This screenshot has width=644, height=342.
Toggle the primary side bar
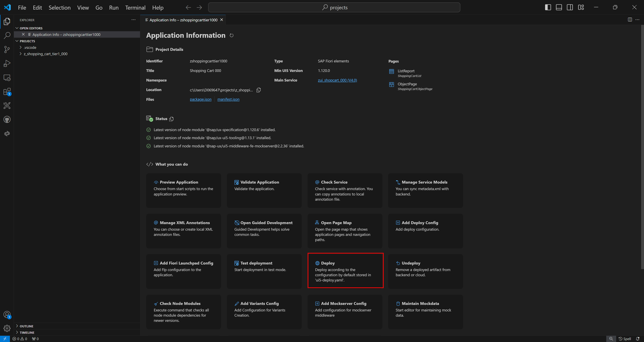click(x=548, y=8)
